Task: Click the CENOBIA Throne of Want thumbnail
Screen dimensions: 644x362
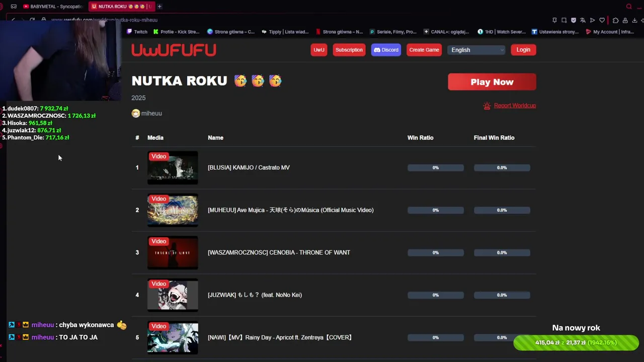Action: coord(173,252)
